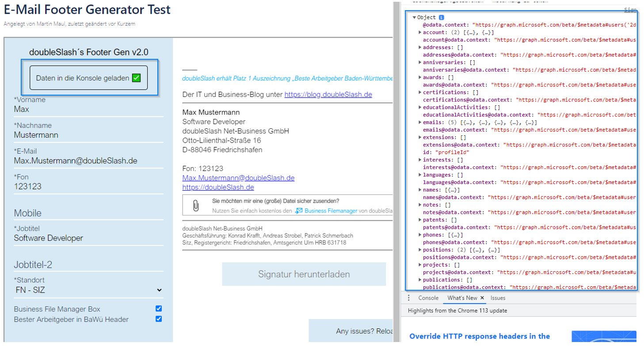Click the Vorname field containing Max
Image resolution: width=644 pixels, height=346 pixels.
88,109
